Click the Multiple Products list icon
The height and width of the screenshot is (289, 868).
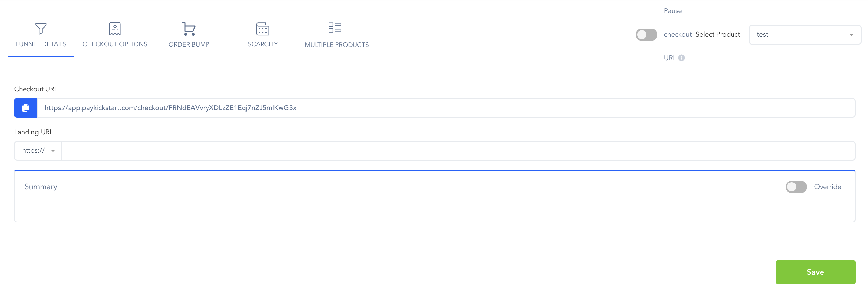pyautogui.click(x=335, y=27)
